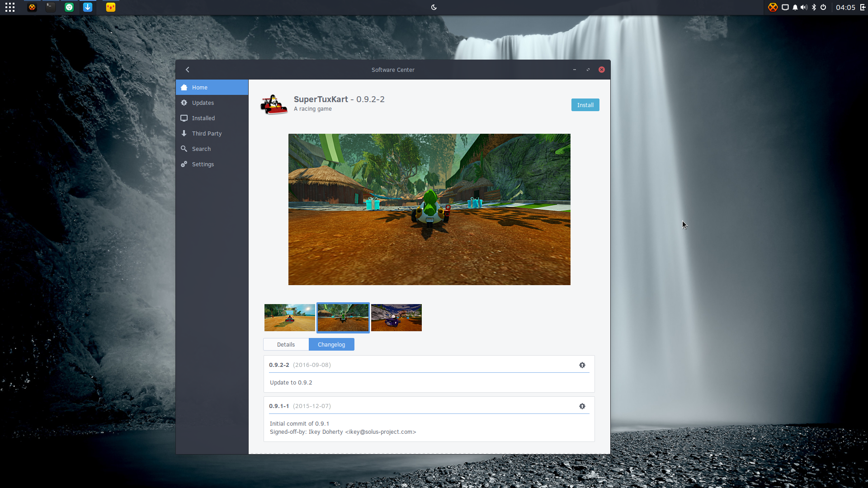Click the SuperTuxKart - 0.9.2-2 title

(339, 99)
